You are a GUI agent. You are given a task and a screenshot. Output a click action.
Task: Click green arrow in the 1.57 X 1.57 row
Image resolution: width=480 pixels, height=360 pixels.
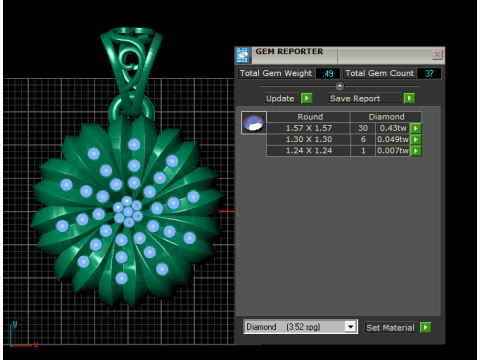[x=416, y=128]
